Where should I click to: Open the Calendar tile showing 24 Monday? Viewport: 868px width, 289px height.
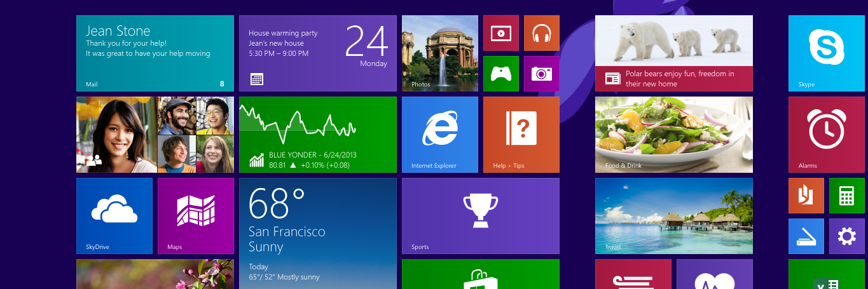click(x=318, y=53)
